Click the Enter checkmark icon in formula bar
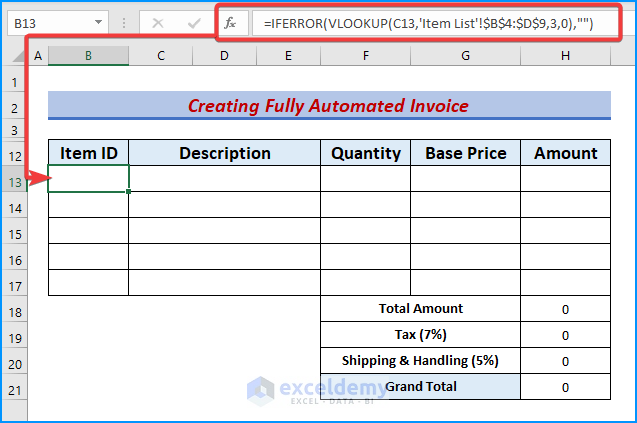This screenshot has width=637, height=423. [194, 23]
